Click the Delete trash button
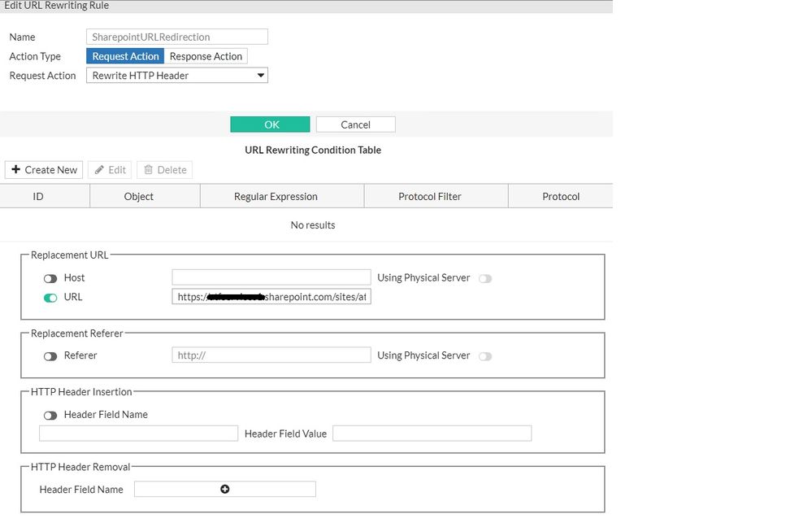The height and width of the screenshot is (523, 812). coord(164,170)
